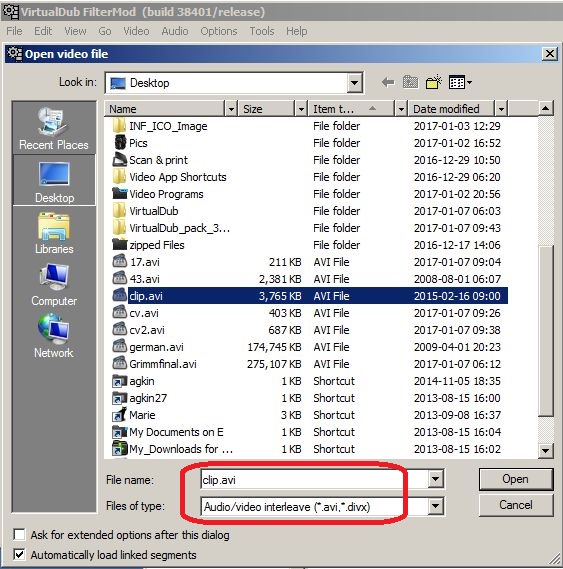Viewport: 563px width, 569px height.
Task: Click the up one level folder icon
Action: pyautogui.click(x=411, y=82)
